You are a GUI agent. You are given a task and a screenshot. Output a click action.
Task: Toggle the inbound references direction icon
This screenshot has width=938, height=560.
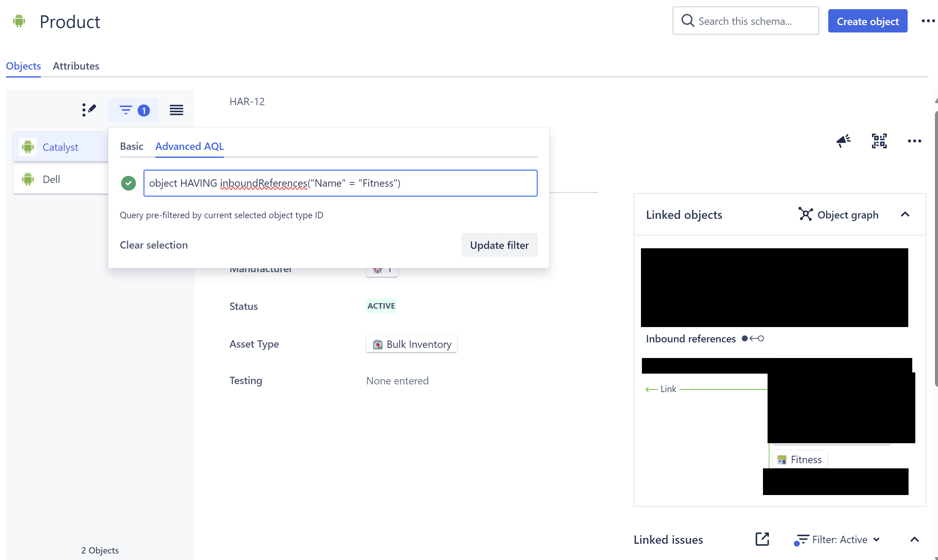[753, 338]
